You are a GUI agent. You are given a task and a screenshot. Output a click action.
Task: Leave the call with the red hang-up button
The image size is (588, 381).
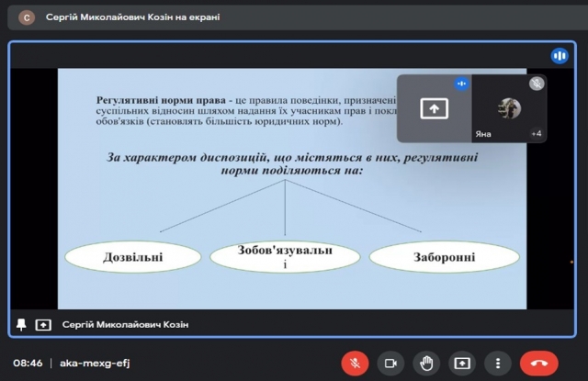pos(539,363)
